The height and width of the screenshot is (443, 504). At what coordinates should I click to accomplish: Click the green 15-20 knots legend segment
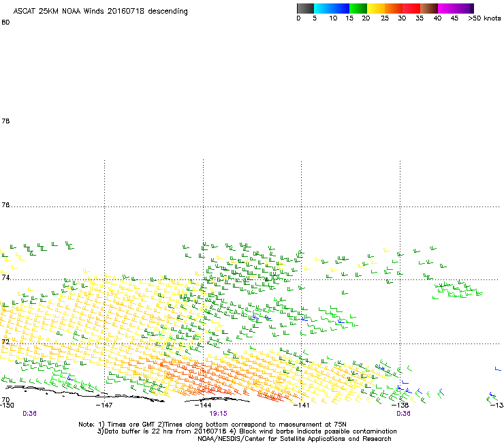(358, 8)
